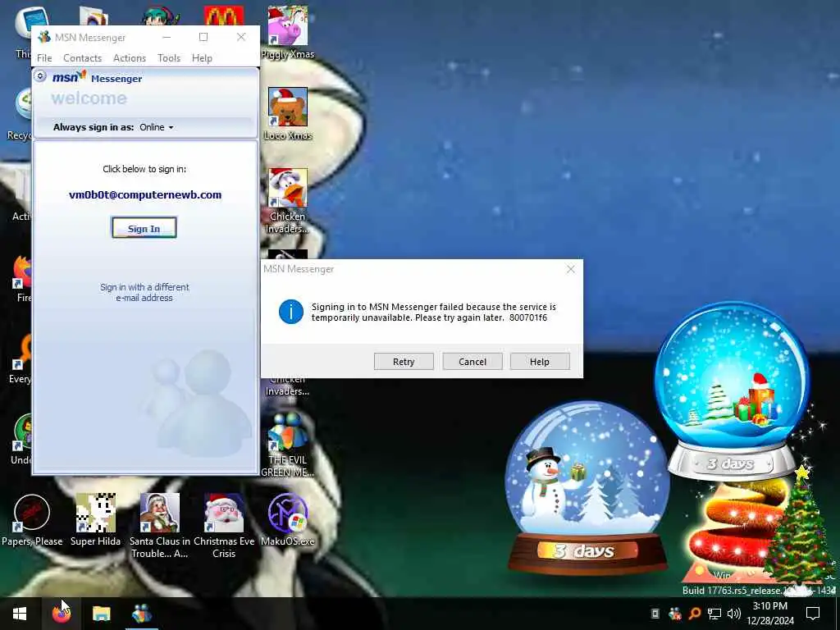Click the volume speaker tray icon
840x630 pixels.
[734, 614]
